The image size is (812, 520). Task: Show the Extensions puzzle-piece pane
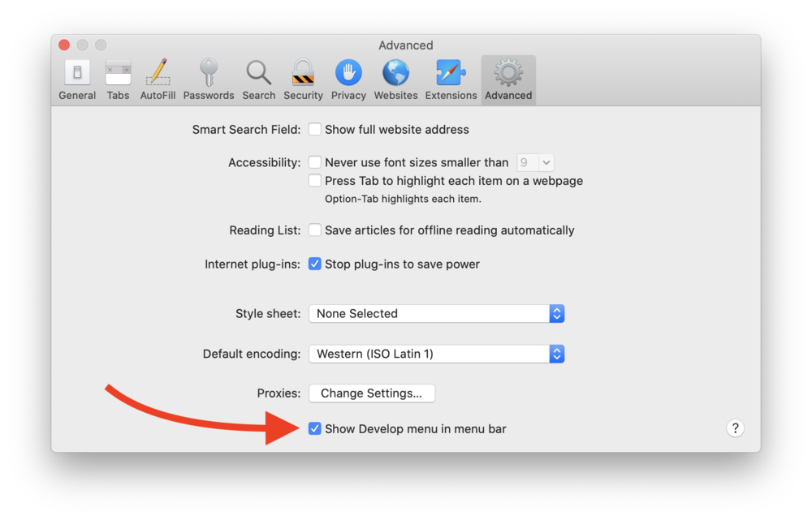451,80
